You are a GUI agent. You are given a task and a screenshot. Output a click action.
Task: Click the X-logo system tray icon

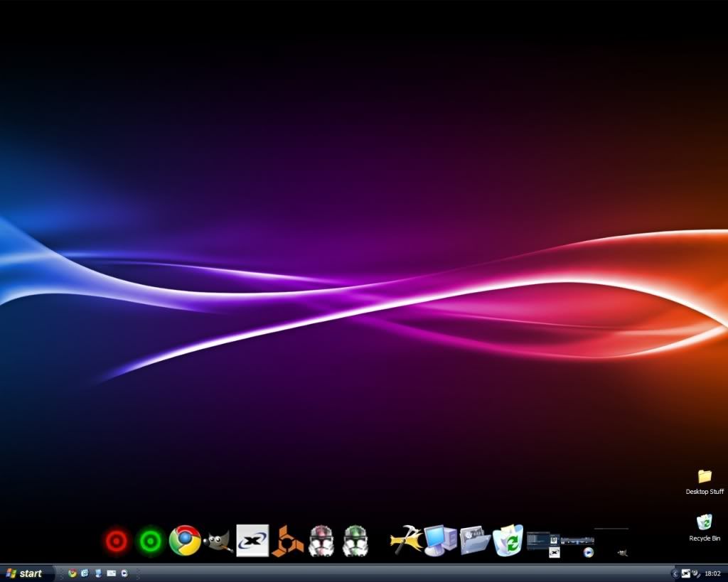pos(686,573)
